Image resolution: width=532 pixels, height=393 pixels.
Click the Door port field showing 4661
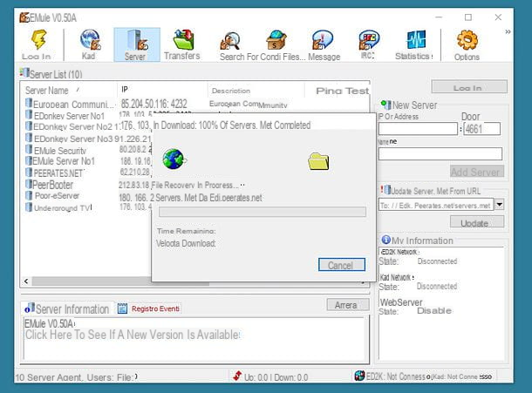click(x=481, y=129)
